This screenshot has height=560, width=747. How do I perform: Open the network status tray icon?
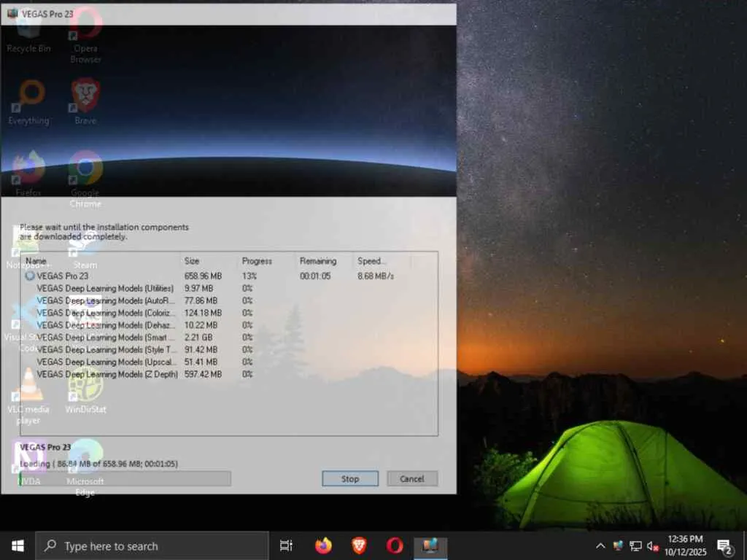pyautogui.click(x=635, y=545)
